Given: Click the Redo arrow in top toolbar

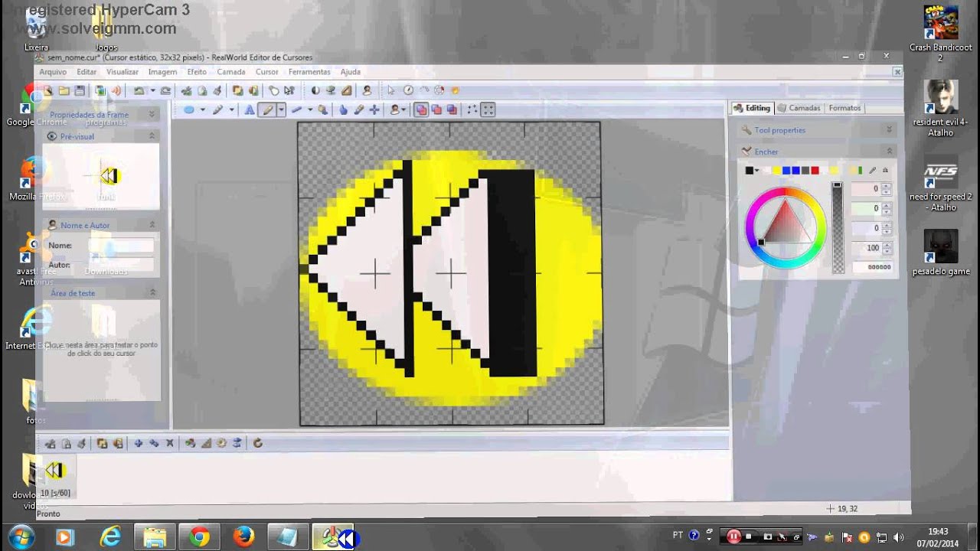Looking at the screenshot, I should point(165,90).
